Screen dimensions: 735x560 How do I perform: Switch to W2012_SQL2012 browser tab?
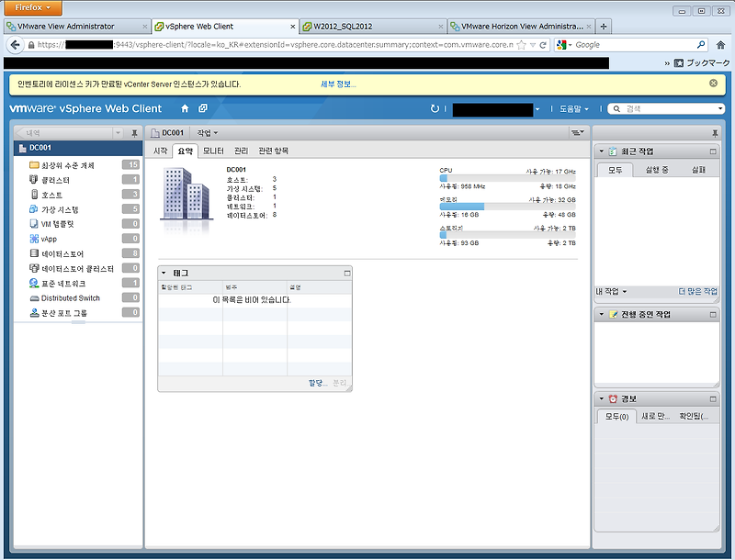pyautogui.click(x=373, y=27)
